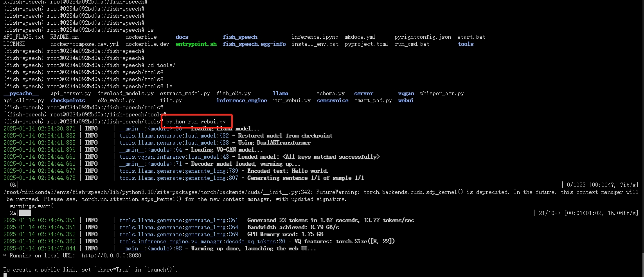Select the vqgan folder name
This screenshot has width=644, height=277.
pyautogui.click(x=406, y=93)
